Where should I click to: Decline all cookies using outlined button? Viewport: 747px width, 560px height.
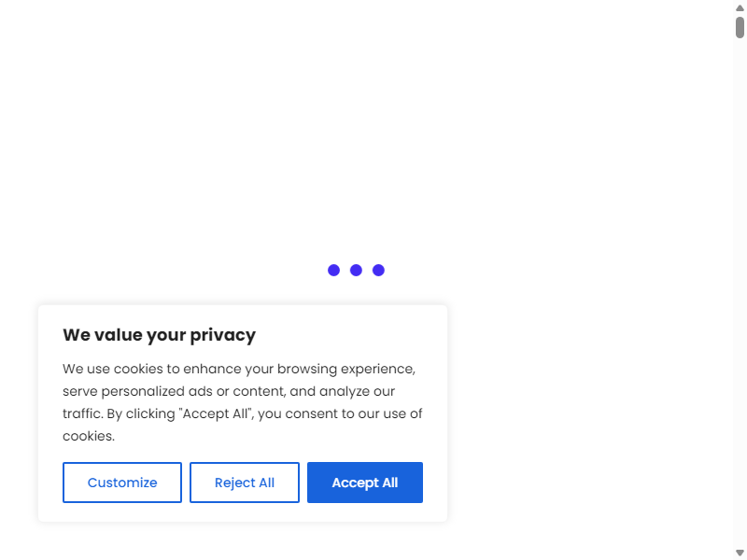(x=245, y=483)
